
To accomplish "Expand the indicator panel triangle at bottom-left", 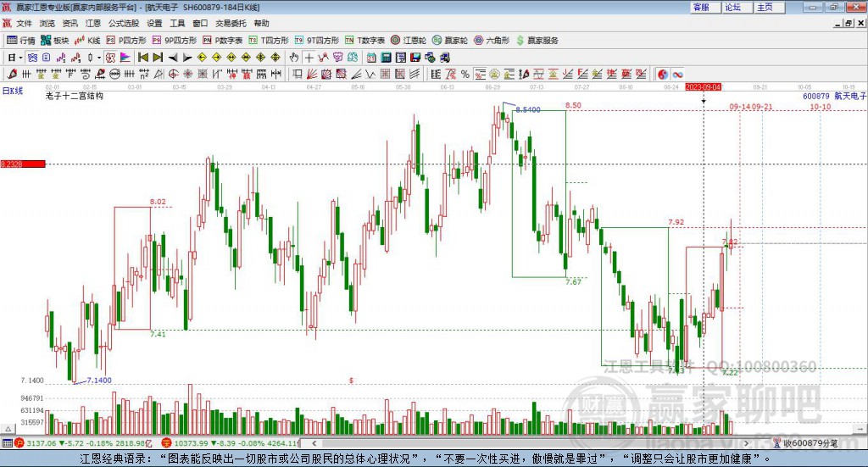I will (x=8, y=429).
